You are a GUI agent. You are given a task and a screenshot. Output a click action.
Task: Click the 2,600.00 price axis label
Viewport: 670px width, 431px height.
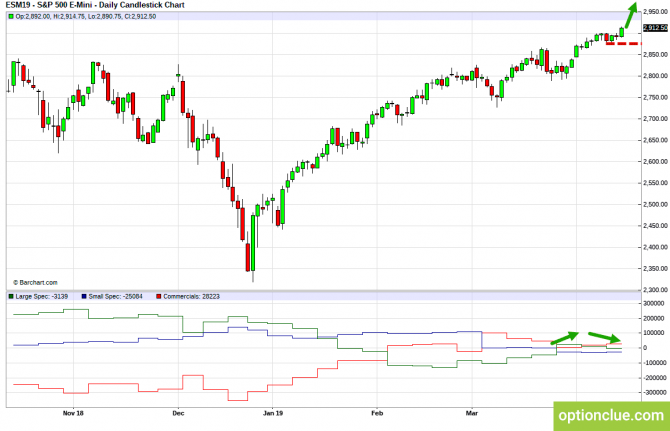coord(655,161)
